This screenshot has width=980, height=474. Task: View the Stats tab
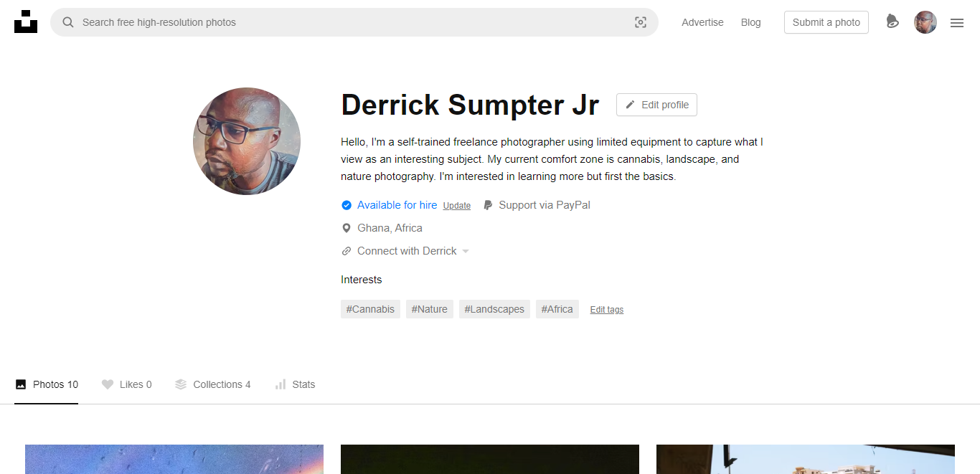click(x=295, y=384)
